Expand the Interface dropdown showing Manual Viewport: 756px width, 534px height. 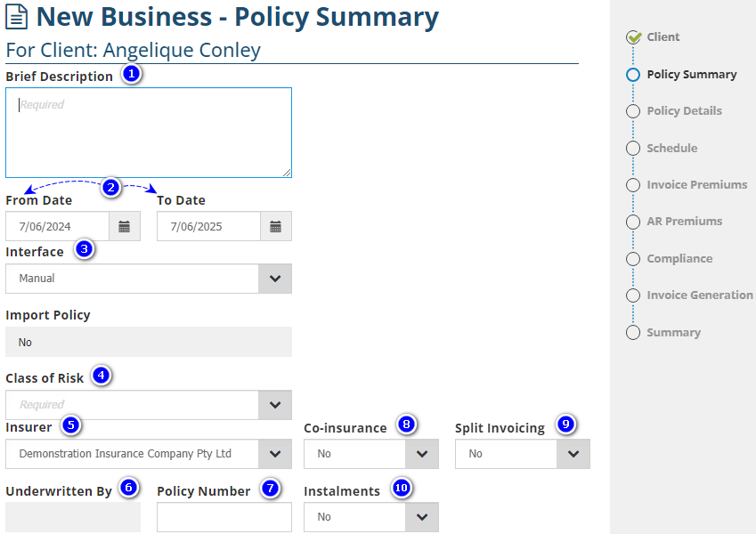click(x=275, y=279)
